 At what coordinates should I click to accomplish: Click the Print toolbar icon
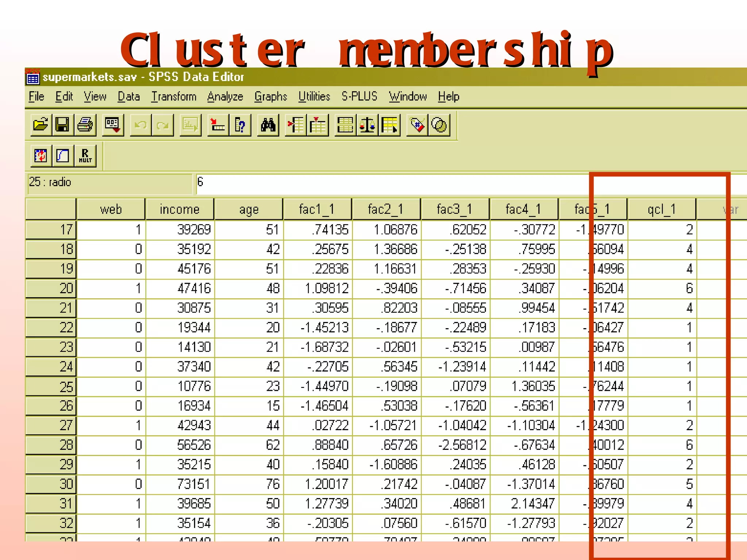pos(85,125)
